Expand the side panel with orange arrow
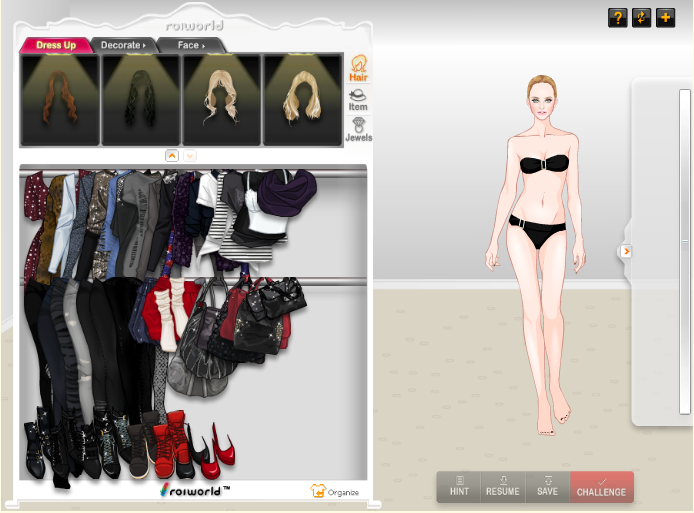694x513 pixels. pos(626,251)
